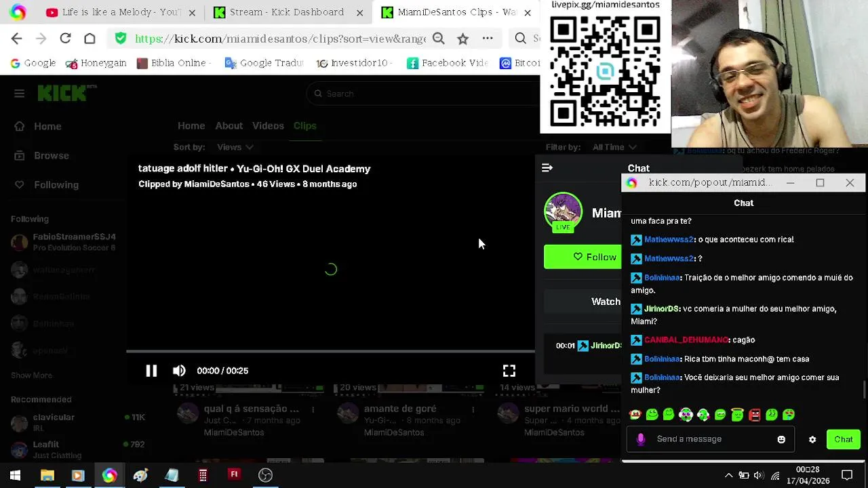868x488 pixels.
Task: Open the three-dot browser menu
Action: click(x=488, y=39)
